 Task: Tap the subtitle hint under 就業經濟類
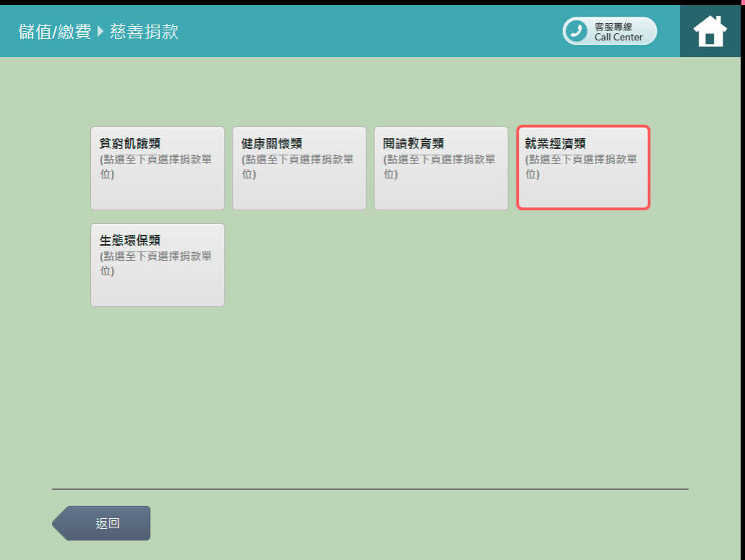581,166
